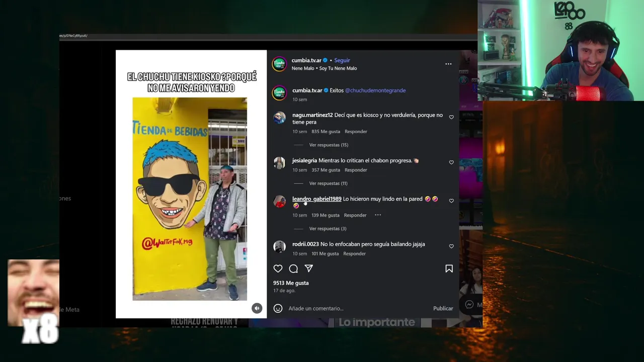Screen dimensions: 644x362
Task: Expand Ver respuestas (15)
Action: tap(329, 145)
